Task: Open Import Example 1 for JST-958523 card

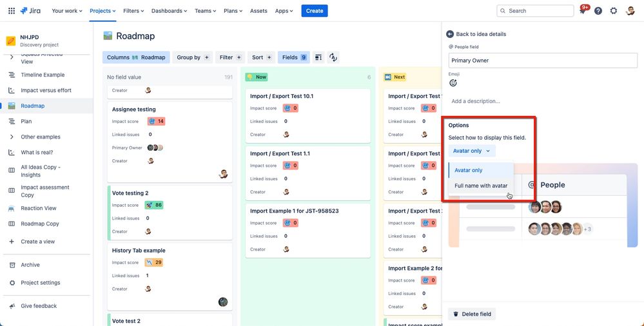Action: 308,231
